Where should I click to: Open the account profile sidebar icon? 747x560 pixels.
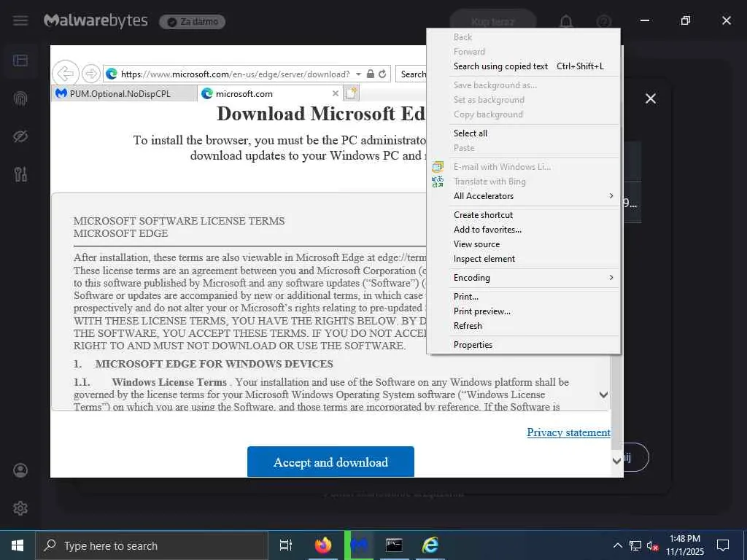coord(20,470)
